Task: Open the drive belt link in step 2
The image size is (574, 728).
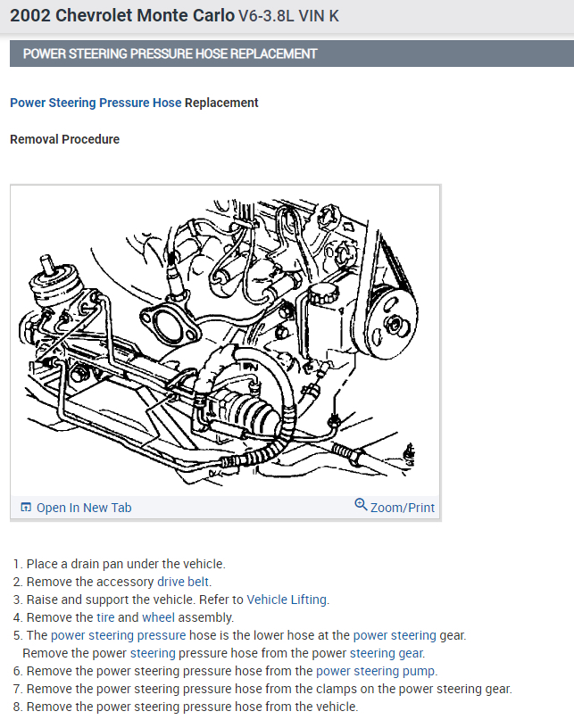Action: 183,582
